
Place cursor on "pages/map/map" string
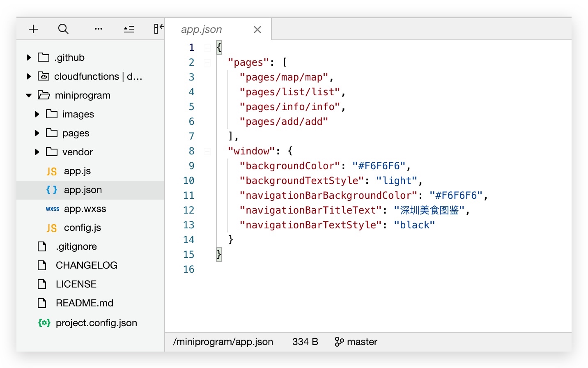284,77
